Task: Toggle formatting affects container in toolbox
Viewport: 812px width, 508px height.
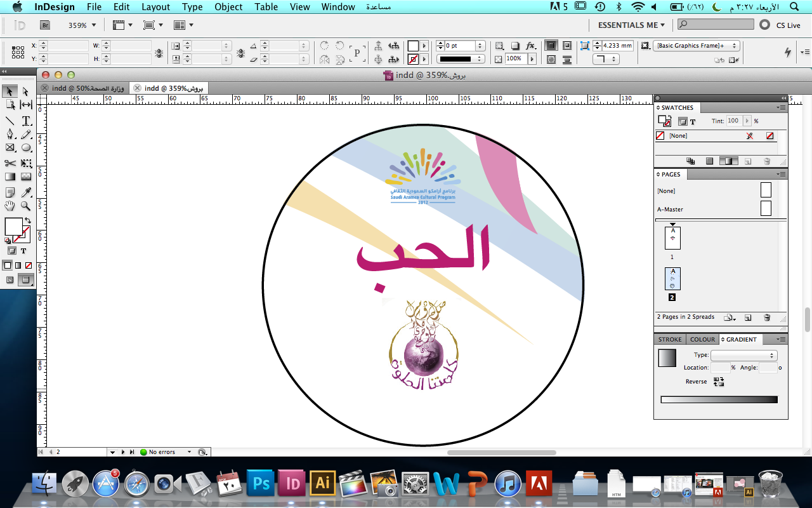Action: pos(11,251)
